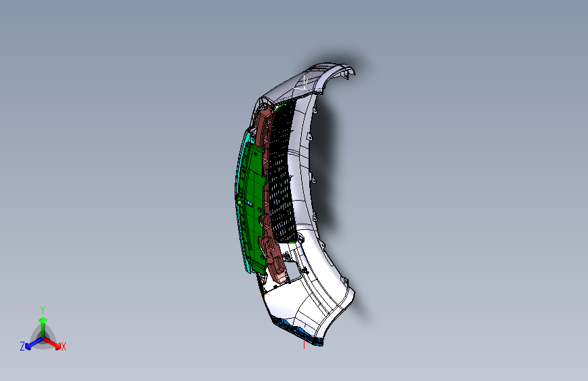Select the blue lower trim at the bumper bottom
The image size is (588, 381).
(x=298, y=331)
